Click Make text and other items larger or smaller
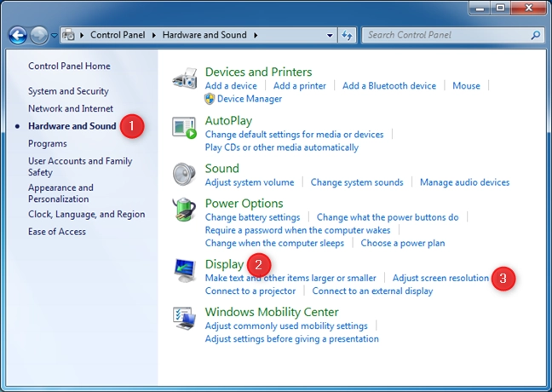This screenshot has height=392, width=552. [x=290, y=279]
